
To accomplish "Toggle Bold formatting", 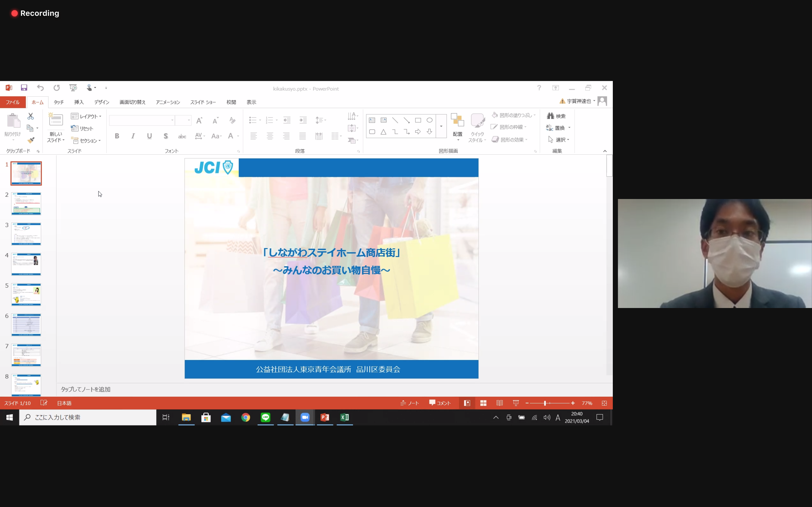I will [x=117, y=136].
